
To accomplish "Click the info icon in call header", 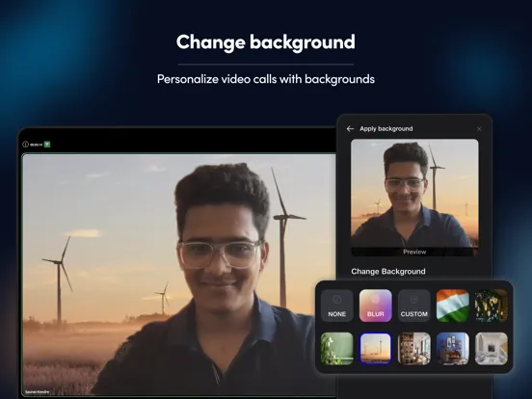I will point(25,145).
